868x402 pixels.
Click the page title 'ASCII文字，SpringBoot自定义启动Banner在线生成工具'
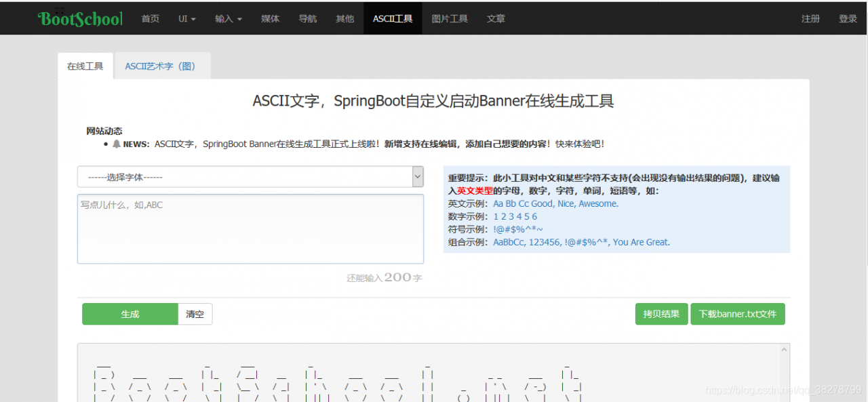click(x=433, y=101)
